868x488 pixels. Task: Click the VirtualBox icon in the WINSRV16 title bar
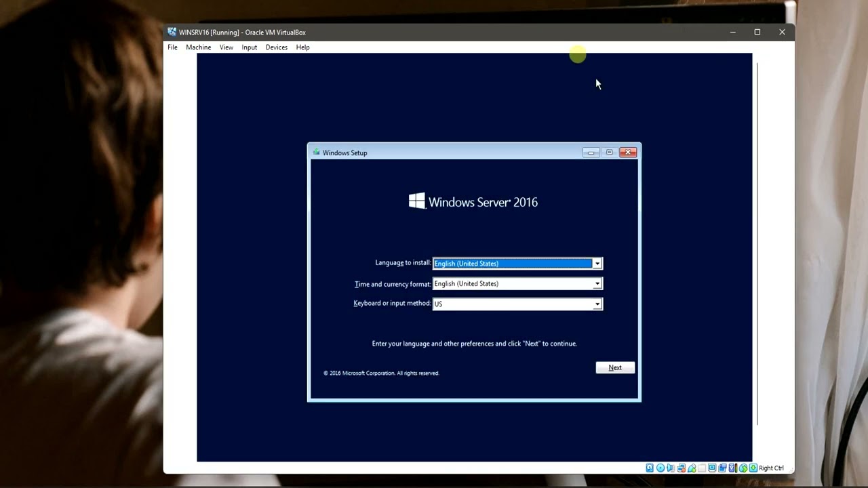point(172,32)
